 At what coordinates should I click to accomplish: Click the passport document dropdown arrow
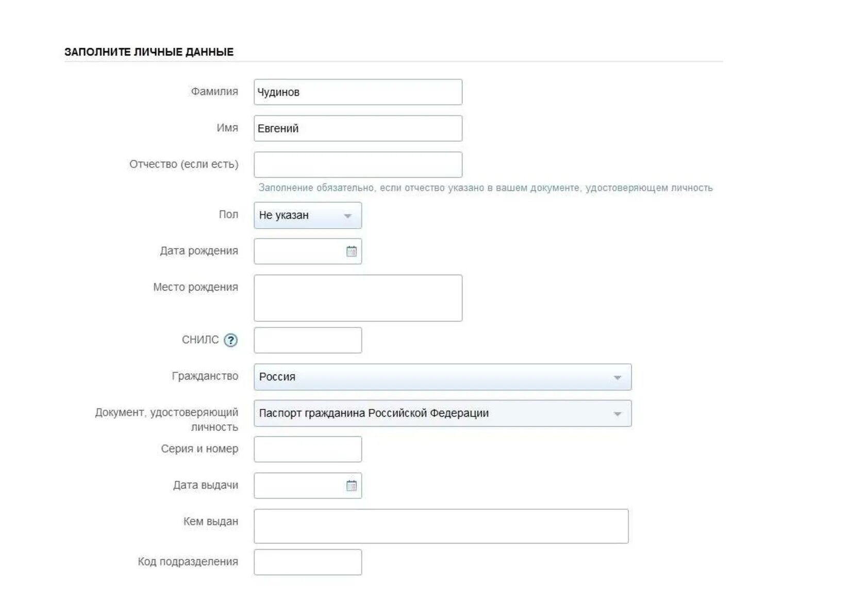[617, 414]
